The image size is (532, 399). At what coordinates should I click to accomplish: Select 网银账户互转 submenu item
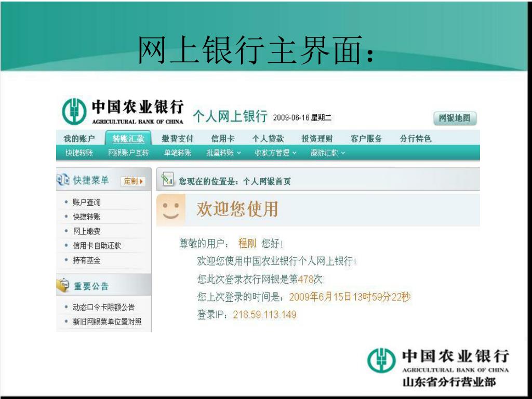tap(128, 153)
